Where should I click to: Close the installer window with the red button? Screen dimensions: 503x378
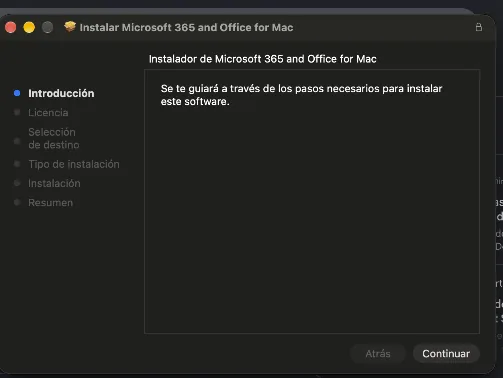pyautogui.click(x=11, y=27)
